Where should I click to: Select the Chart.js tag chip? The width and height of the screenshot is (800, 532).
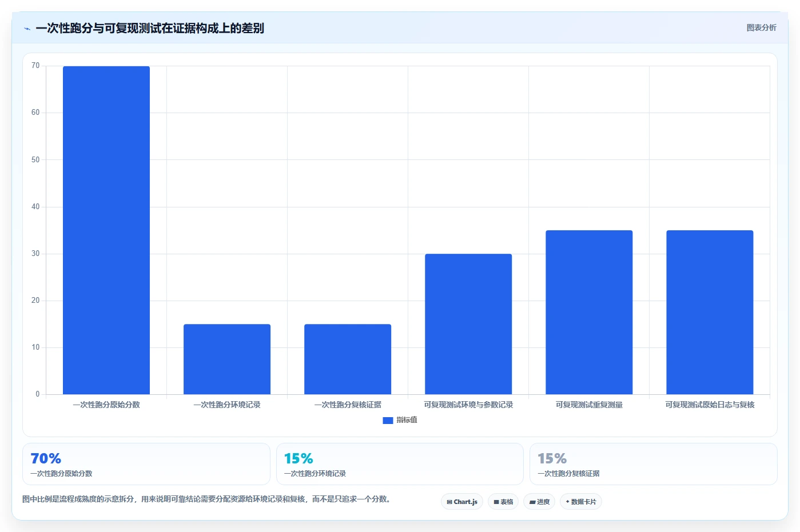click(x=462, y=502)
